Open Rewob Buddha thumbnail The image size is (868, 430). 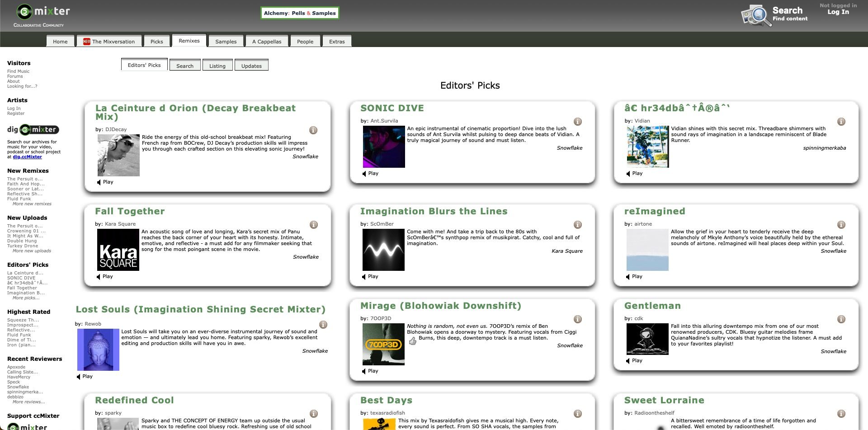tap(98, 350)
